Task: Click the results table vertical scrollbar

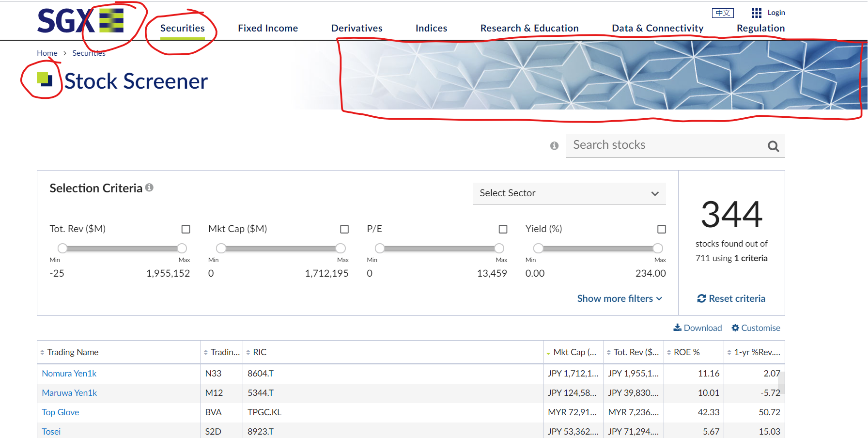Action: tap(781, 383)
